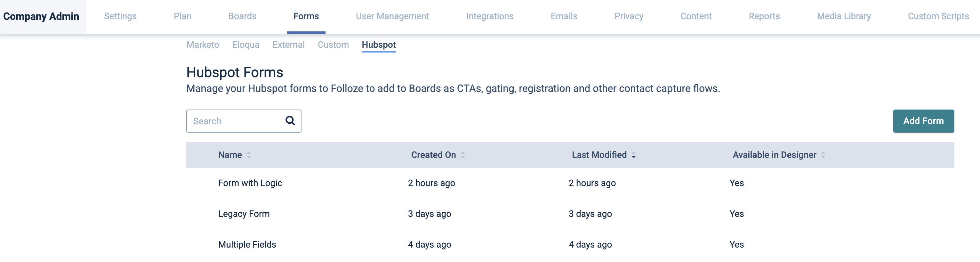Go to Settings in top navigation
The height and width of the screenshot is (262, 980).
pos(120,16)
